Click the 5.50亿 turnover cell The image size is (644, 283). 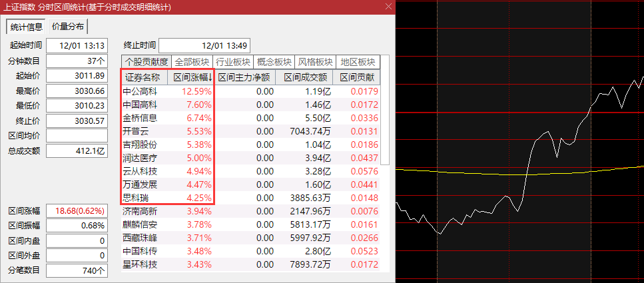pos(319,119)
